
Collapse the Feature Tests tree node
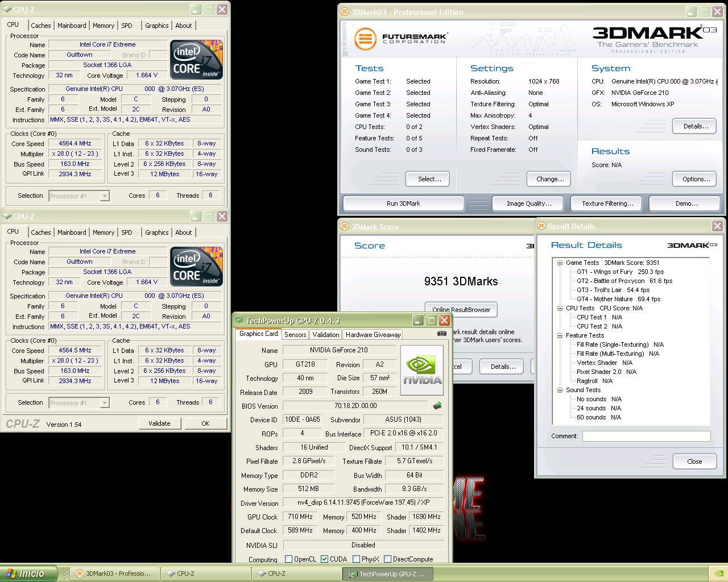pyautogui.click(x=560, y=335)
